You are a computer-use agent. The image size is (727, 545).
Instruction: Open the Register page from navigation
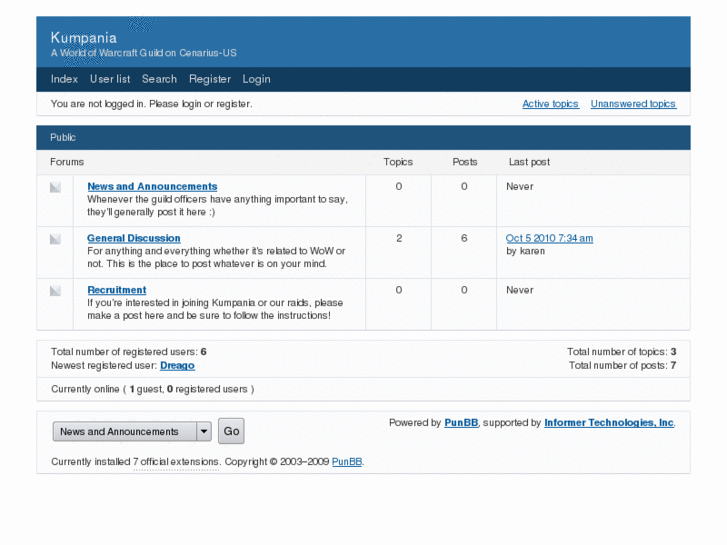point(210,79)
